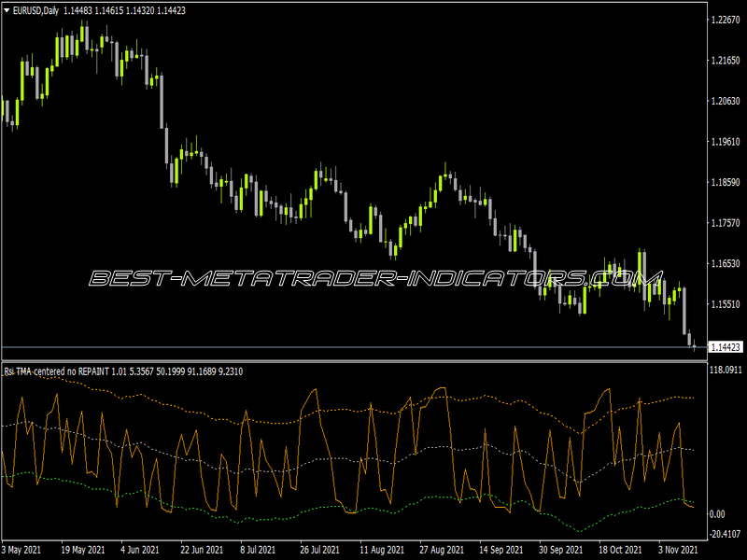Viewport: 747px width, 560px height.
Task: Click the 30 Sep 2021 date label
Action: 561,550
